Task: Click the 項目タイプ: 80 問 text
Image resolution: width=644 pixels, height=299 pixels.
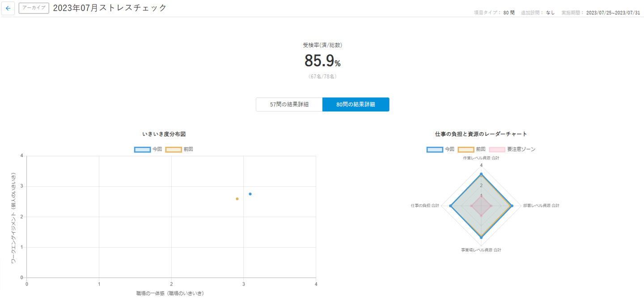Action: [494, 13]
